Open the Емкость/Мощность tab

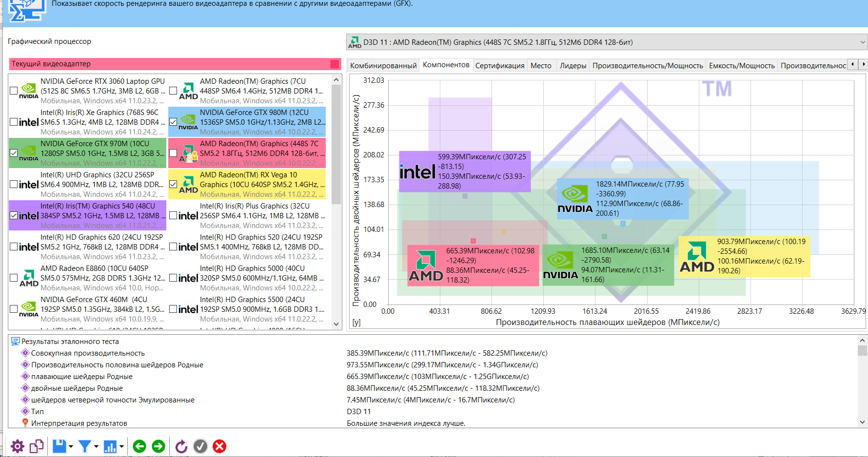(742, 65)
